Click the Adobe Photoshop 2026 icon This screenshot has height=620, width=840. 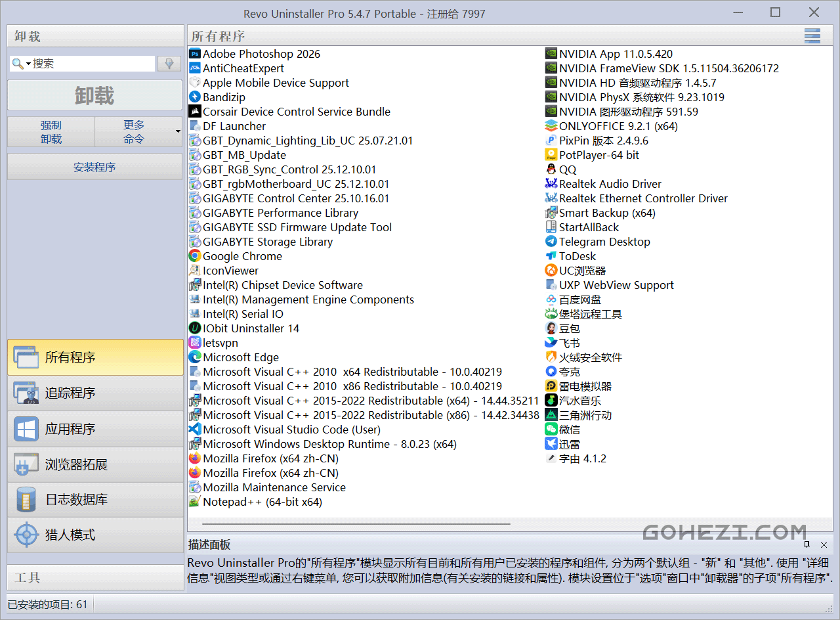coord(195,54)
